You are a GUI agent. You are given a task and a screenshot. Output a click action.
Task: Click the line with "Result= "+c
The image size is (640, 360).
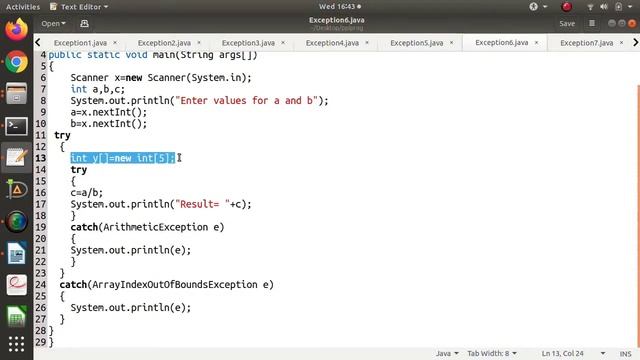pyautogui.click(x=161, y=204)
